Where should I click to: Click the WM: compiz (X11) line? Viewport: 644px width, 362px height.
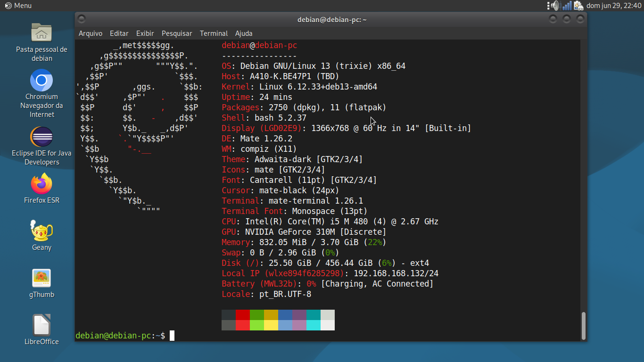click(x=259, y=149)
